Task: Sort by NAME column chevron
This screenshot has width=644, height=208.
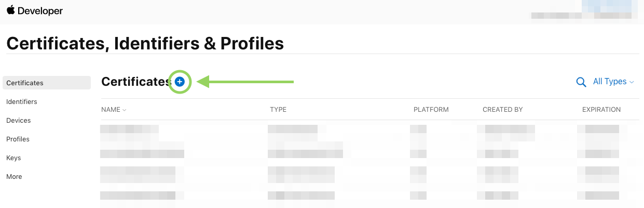Action: (x=125, y=110)
